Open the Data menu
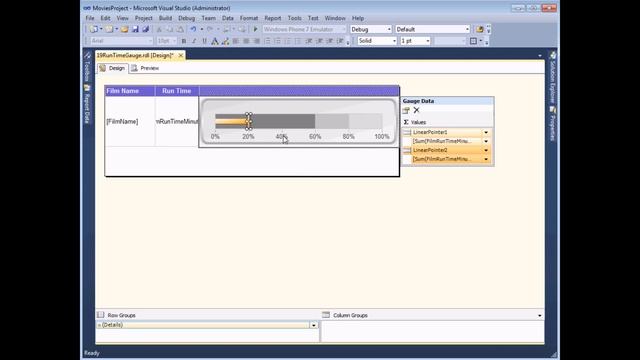Image resolution: width=640 pixels, height=360 pixels. point(228,18)
